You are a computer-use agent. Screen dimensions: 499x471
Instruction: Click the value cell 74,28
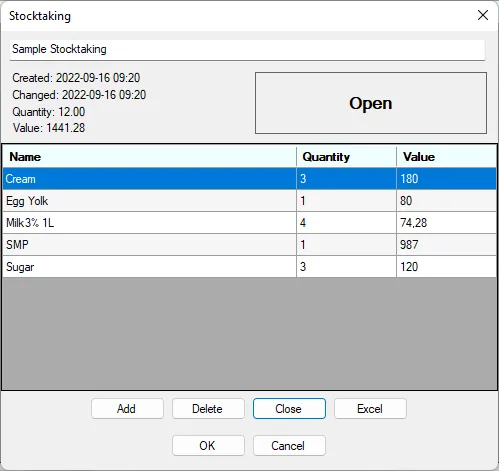(x=446, y=223)
